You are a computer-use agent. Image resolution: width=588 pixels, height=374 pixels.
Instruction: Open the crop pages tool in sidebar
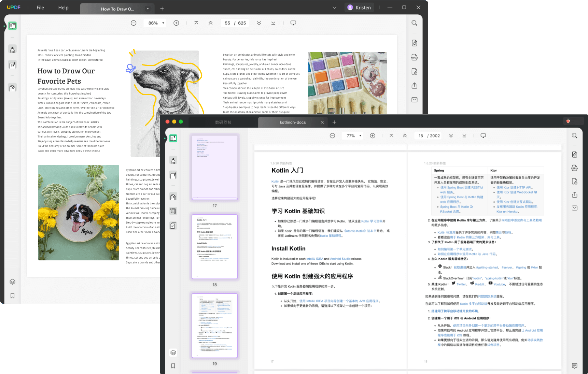[173, 211]
